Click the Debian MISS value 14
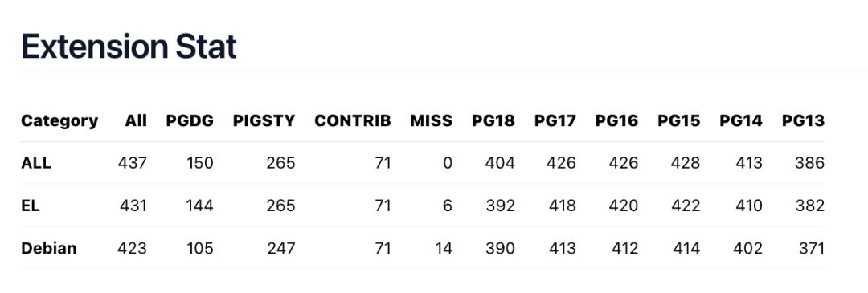This screenshot has width=868, height=293. [x=444, y=248]
